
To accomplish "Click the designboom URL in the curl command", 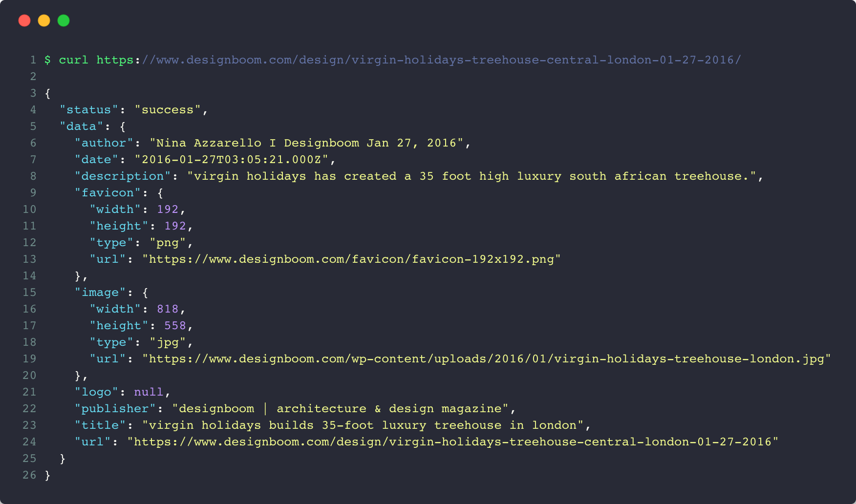I will pos(419,60).
